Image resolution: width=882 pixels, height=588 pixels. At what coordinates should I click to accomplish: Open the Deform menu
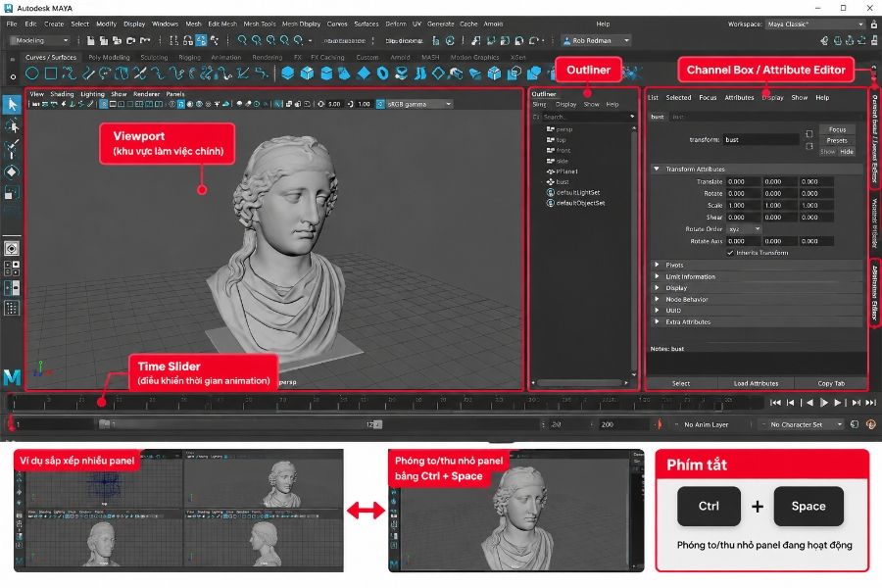click(x=396, y=24)
